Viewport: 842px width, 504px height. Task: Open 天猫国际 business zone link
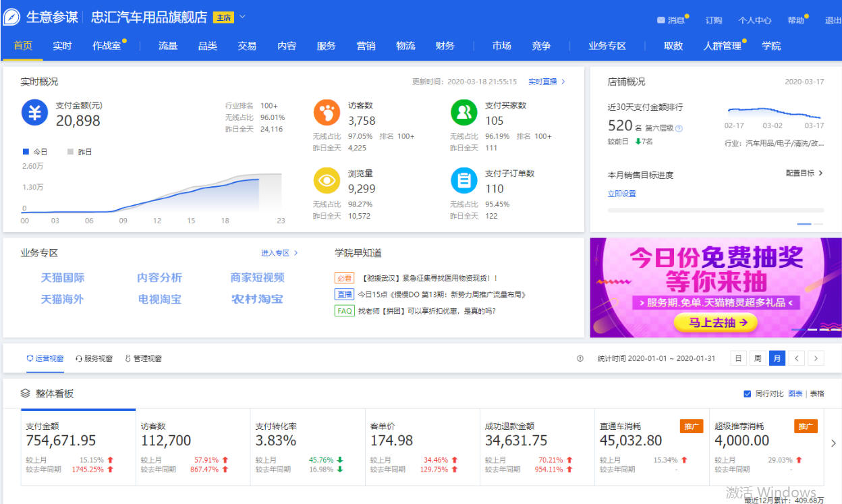[x=63, y=278]
